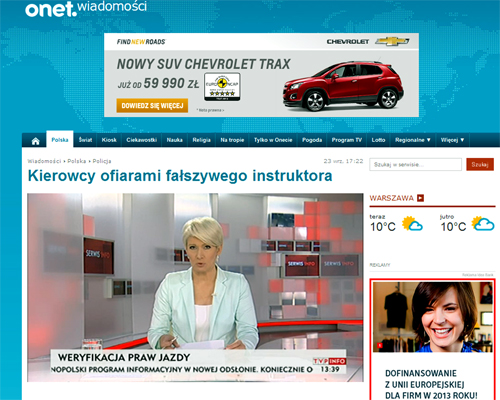500x400 pixels.
Task: Open the Wiadomości breadcrumb link
Action: (x=44, y=161)
